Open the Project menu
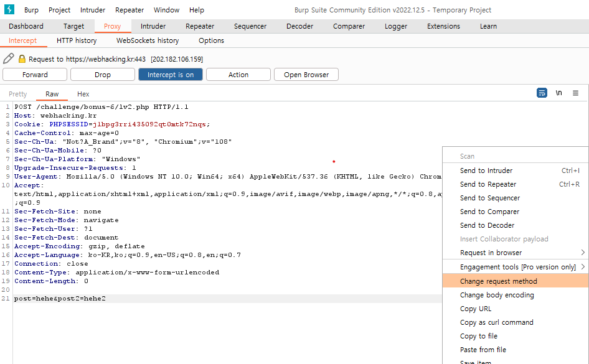 [59, 10]
